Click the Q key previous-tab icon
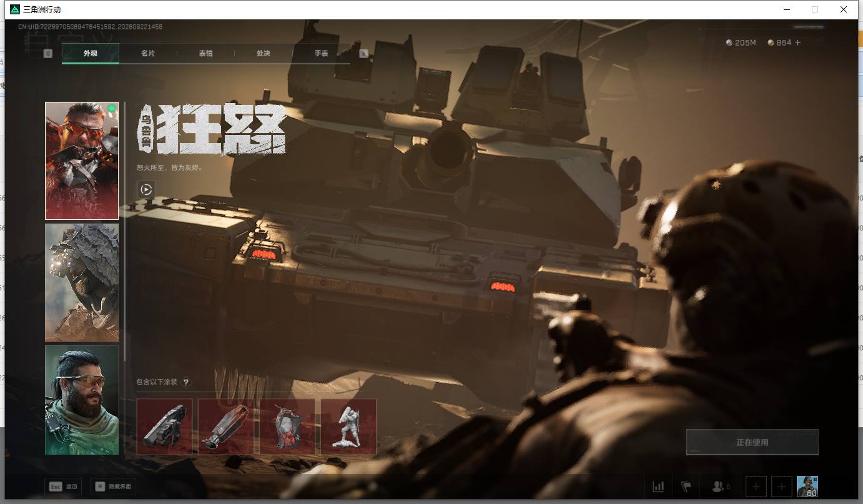The width and height of the screenshot is (863, 504). (48, 53)
